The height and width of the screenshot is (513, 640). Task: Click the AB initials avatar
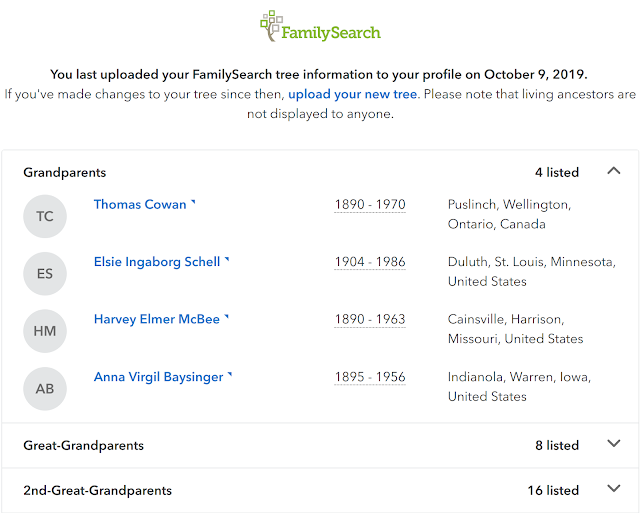tap(45, 389)
